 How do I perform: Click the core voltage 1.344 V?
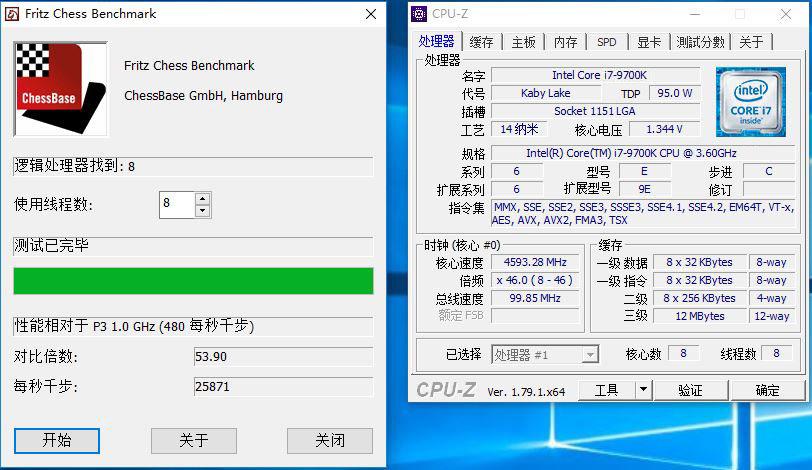pyautogui.click(x=664, y=129)
